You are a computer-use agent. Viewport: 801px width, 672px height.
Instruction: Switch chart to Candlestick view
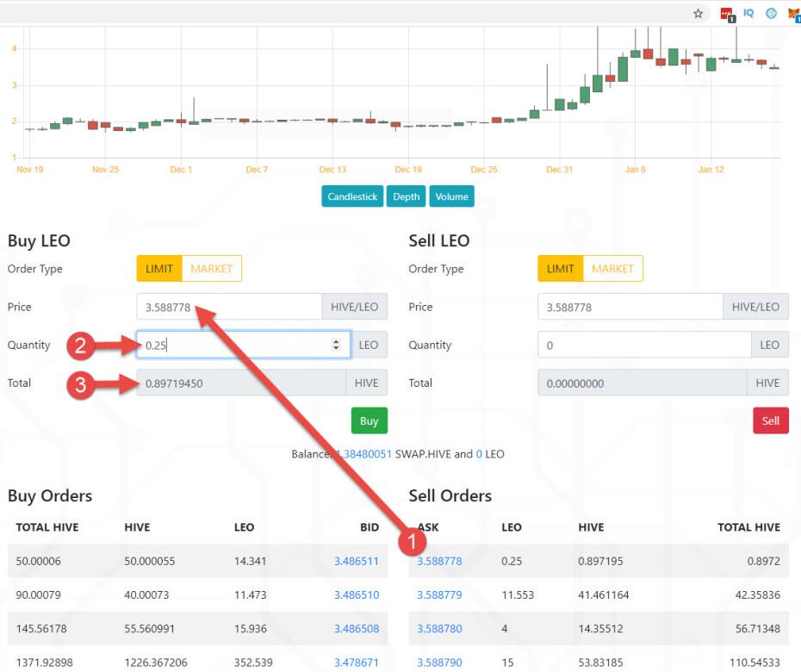click(x=352, y=196)
